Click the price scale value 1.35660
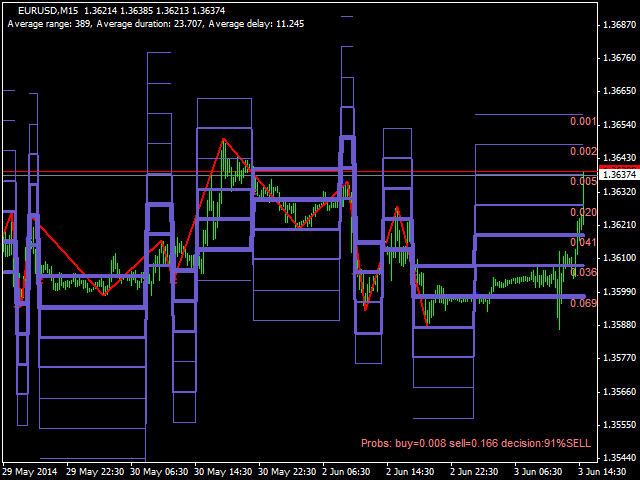640x480 pixels. 619,392
